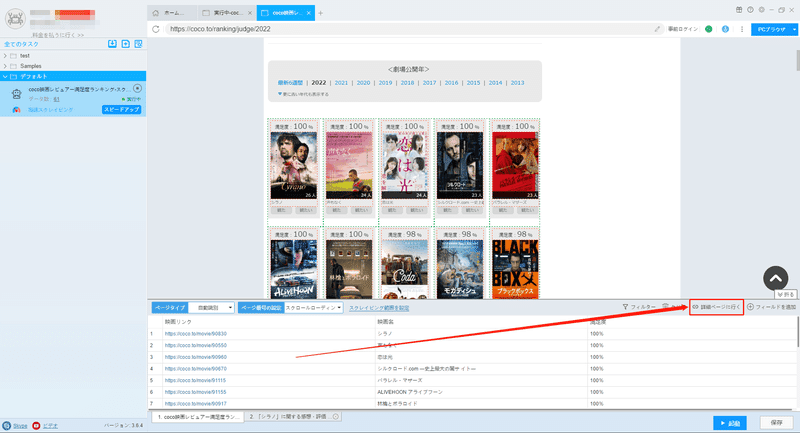The image size is (800, 433).
Task: Click the フィルター filter button
Action: (x=639, y=307)
